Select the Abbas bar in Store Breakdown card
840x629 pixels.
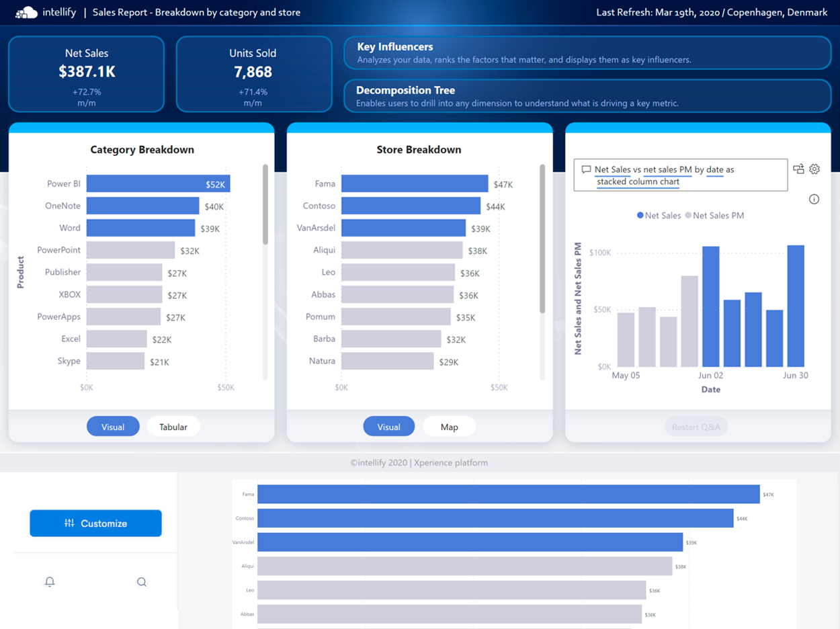pyautogui.click(x=398, y=294)
